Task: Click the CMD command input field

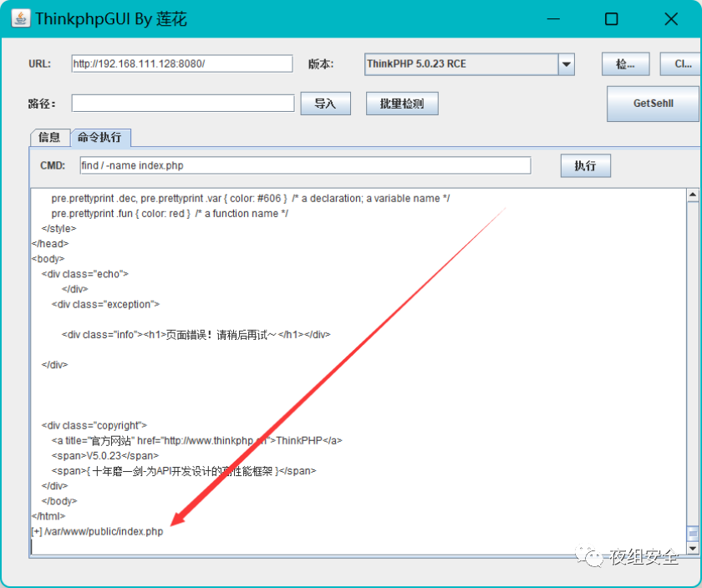Action: 305,165
